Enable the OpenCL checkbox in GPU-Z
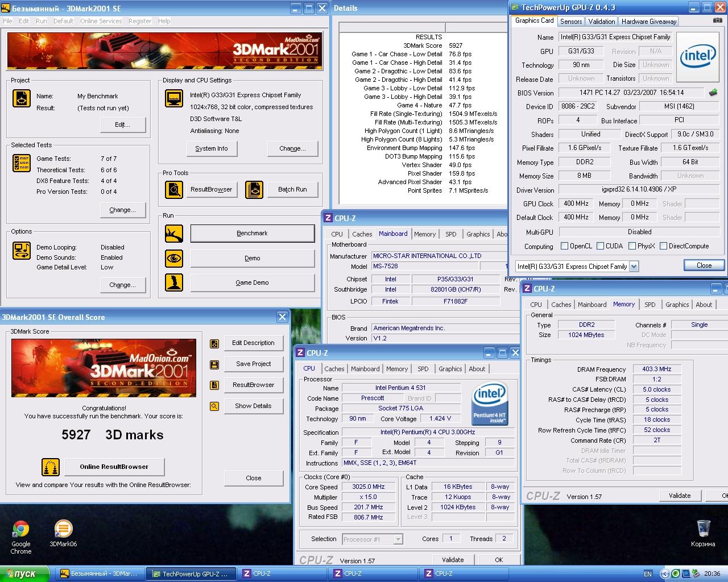Screen dimensions: 728x582 point(564,246)
